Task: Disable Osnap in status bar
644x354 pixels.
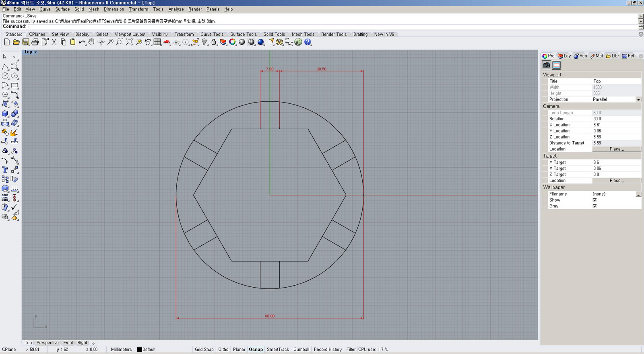Action: (x=256, y=350)
